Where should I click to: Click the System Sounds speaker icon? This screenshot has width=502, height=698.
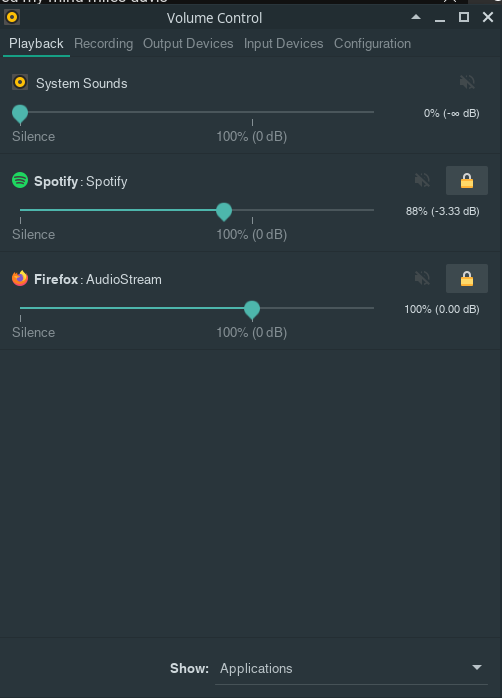pyautogui.click(x=20, y=82)
